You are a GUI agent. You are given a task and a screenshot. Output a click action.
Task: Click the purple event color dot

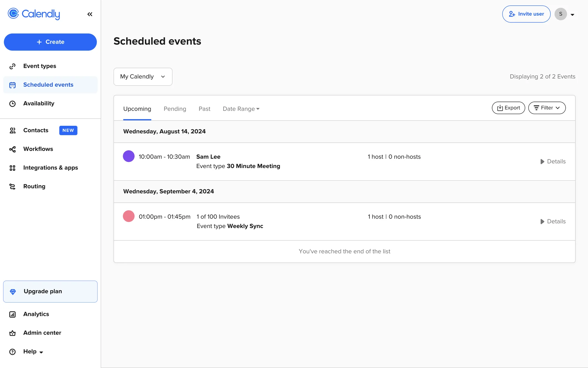tap(129, 156)
